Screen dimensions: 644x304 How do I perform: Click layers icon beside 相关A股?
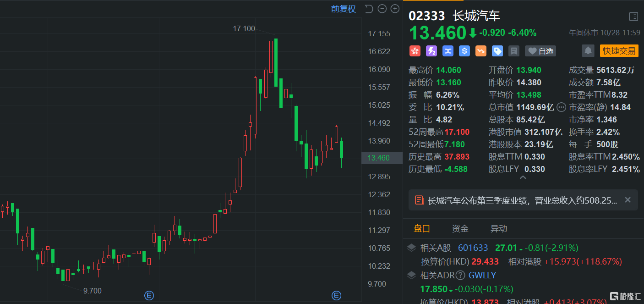(412, 248)
